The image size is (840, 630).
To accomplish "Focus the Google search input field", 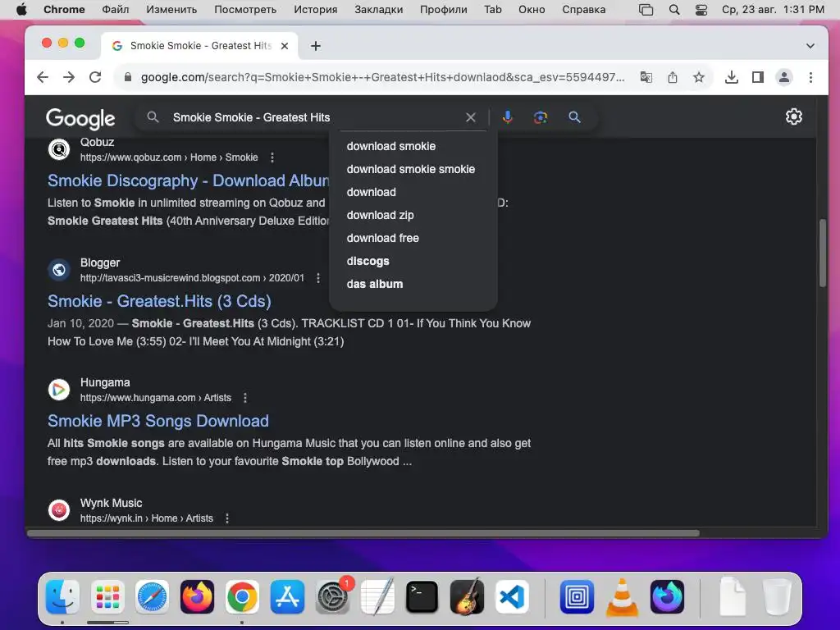I will click(x=316, y=117).
